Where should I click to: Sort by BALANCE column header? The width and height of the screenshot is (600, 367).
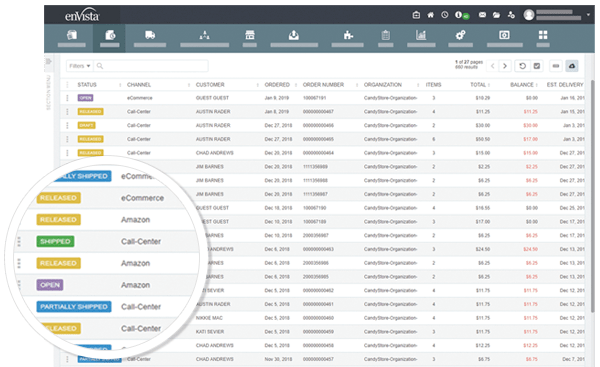click(522, 85)
